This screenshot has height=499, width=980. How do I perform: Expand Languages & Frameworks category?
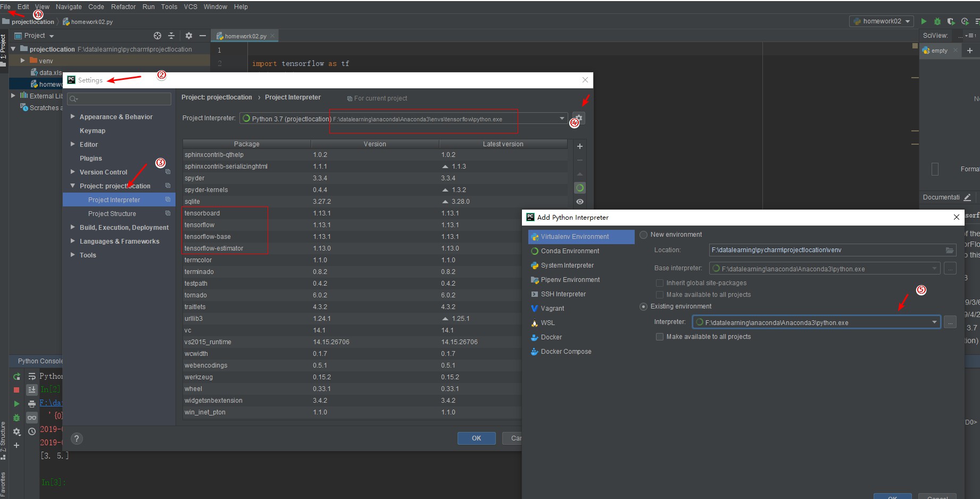(x=73, y=241)
